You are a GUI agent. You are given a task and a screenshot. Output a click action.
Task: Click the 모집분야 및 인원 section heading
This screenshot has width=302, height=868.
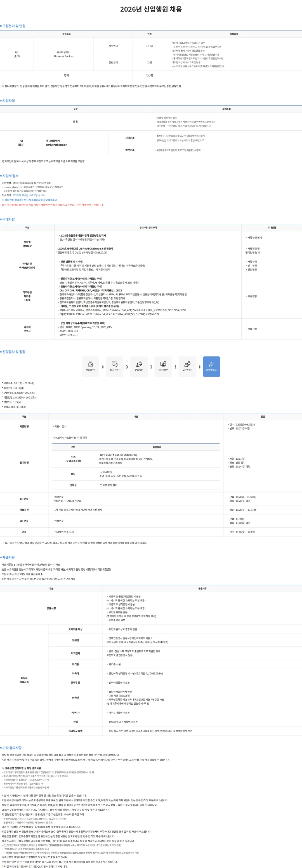[x=13, y=26]
